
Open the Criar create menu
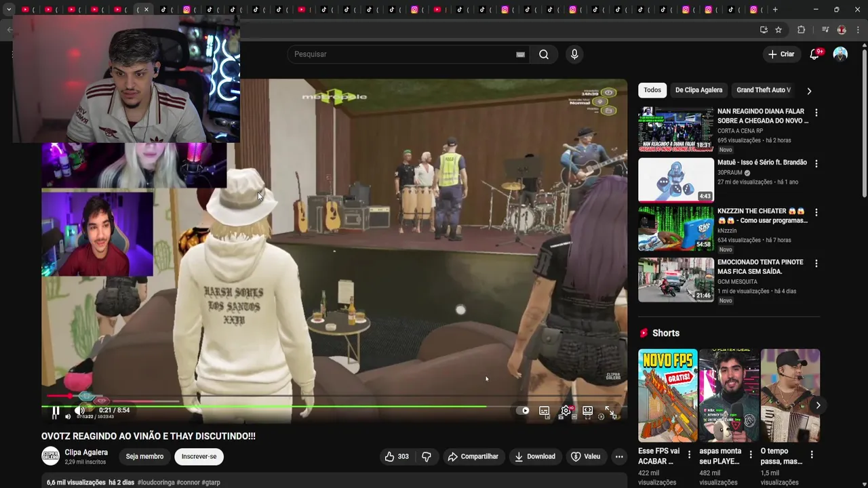[781, 54]
